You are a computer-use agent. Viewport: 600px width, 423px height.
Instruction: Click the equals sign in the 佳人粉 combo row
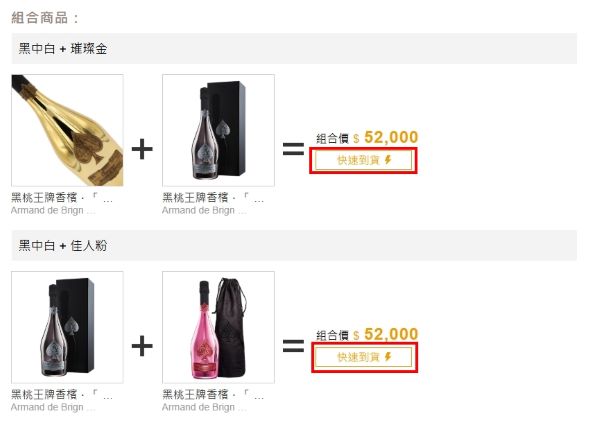pyautogui.click(x=293, y=346)
